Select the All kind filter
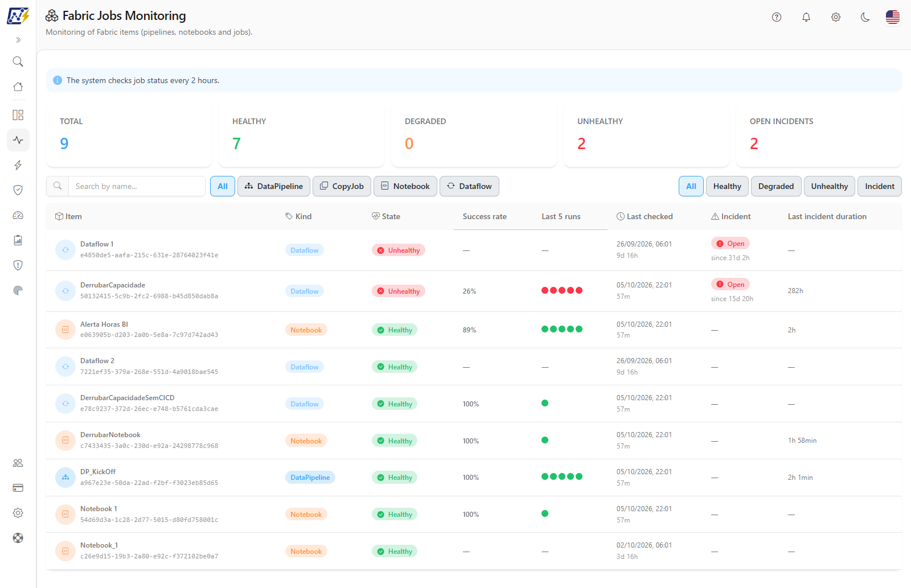The image size is (911, 588). 223,186
